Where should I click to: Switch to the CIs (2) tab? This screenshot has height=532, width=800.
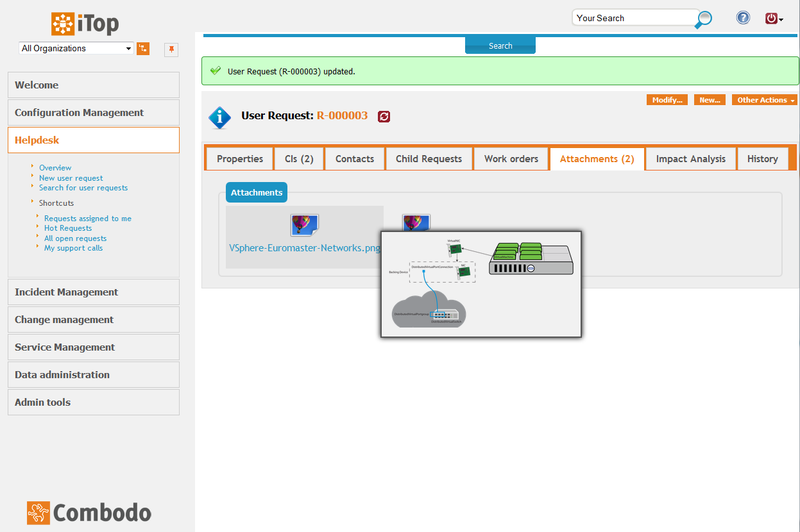coord(299,159)
